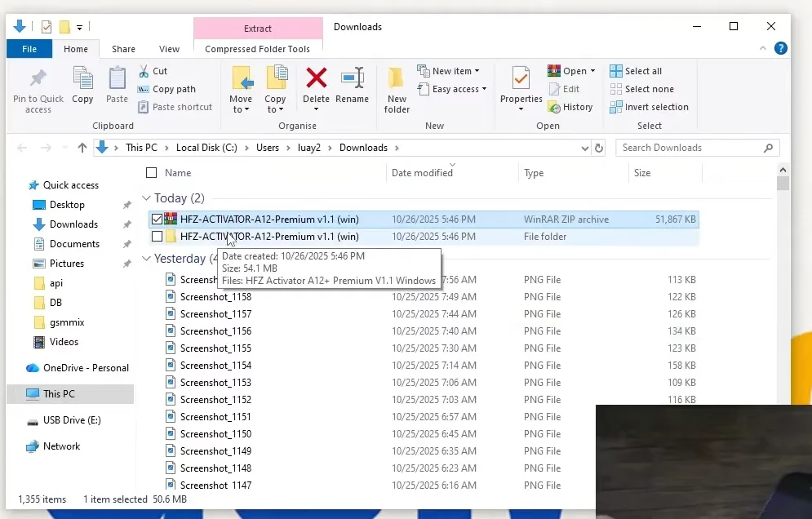This screenshot has width=812, height=519.
Task: Click the Back navigation arrow
Action: coord(22,149)
